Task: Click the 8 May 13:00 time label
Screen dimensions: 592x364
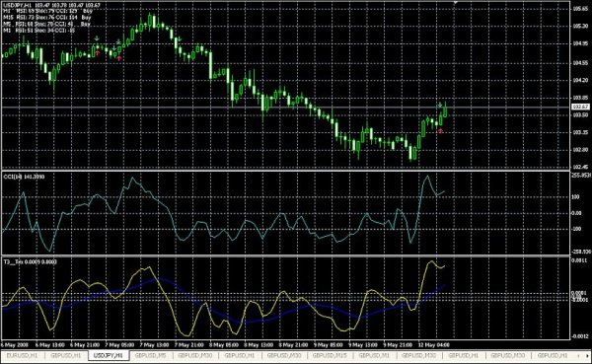Action: (259, 344)
